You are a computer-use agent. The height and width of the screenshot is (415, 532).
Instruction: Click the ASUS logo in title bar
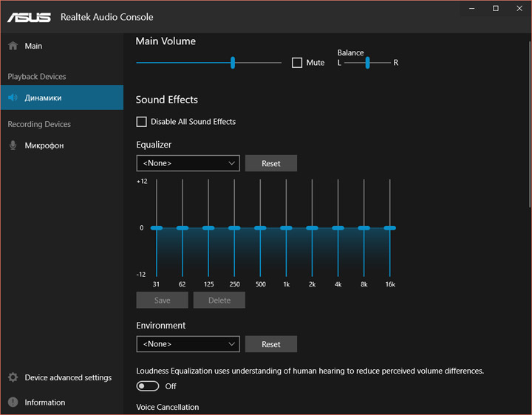pyautogui.click(x=30, y=16)
